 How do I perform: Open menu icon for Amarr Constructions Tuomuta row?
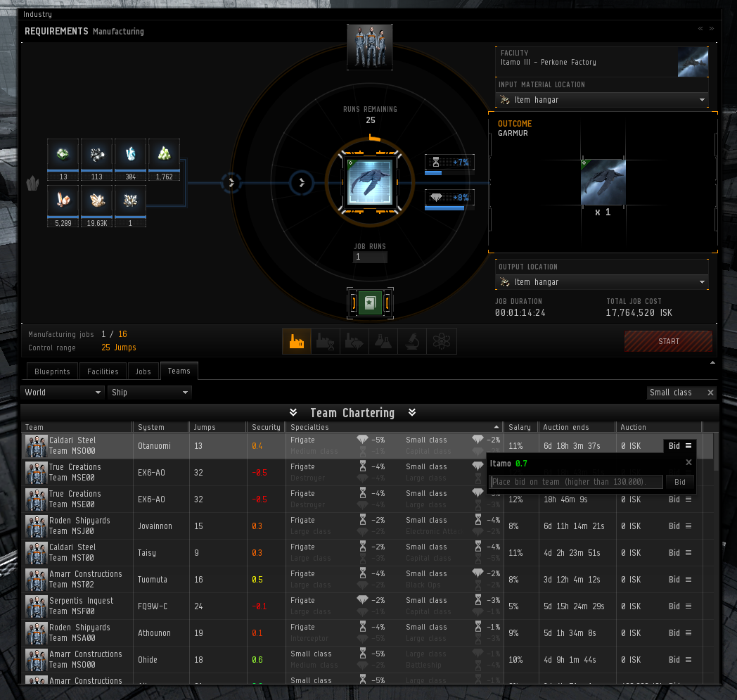pos(688,580)
